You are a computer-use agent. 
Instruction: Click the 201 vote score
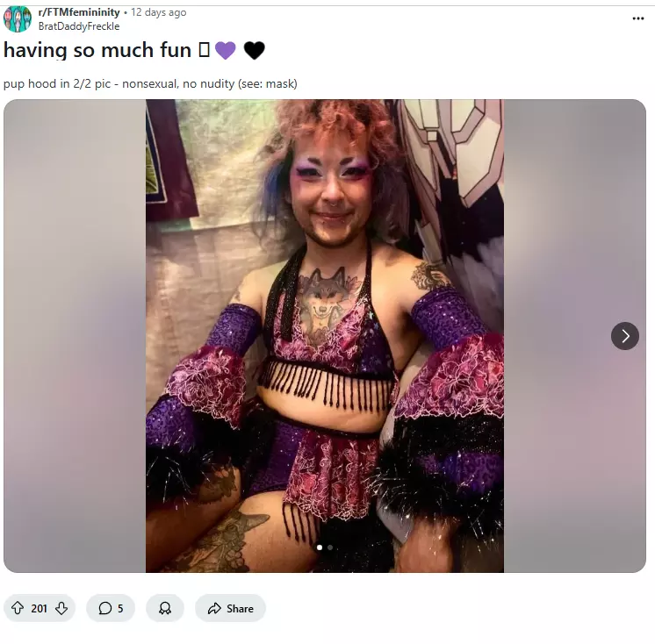pyautogui.click(x=40, y=608)
